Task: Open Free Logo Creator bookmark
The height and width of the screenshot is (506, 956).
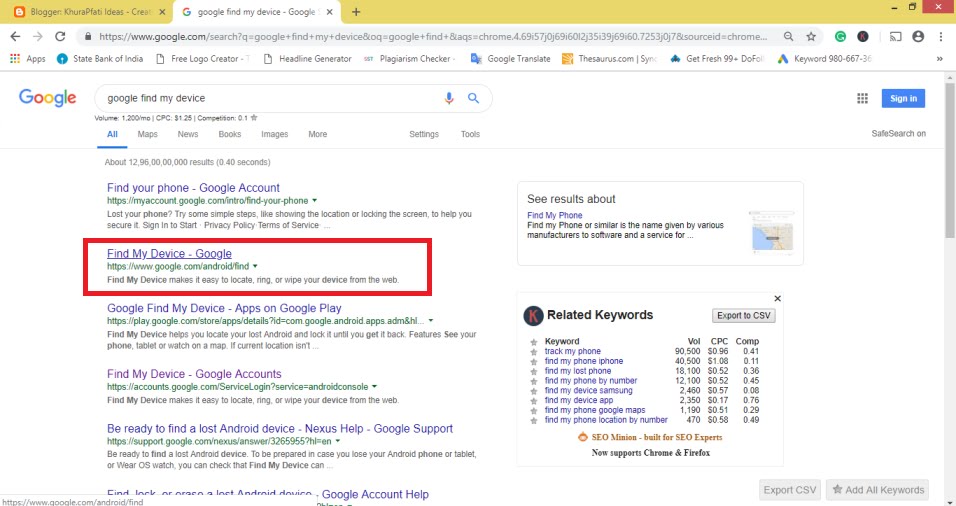Action: [203, 59]
